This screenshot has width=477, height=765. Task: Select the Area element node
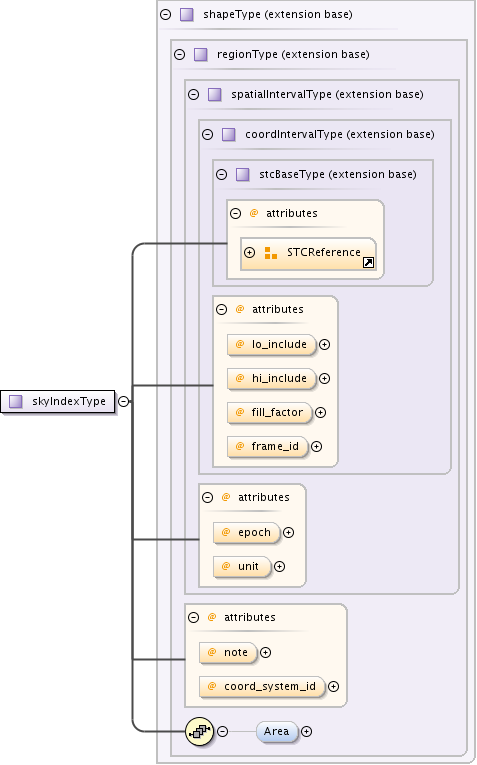(x=277, y=732)
